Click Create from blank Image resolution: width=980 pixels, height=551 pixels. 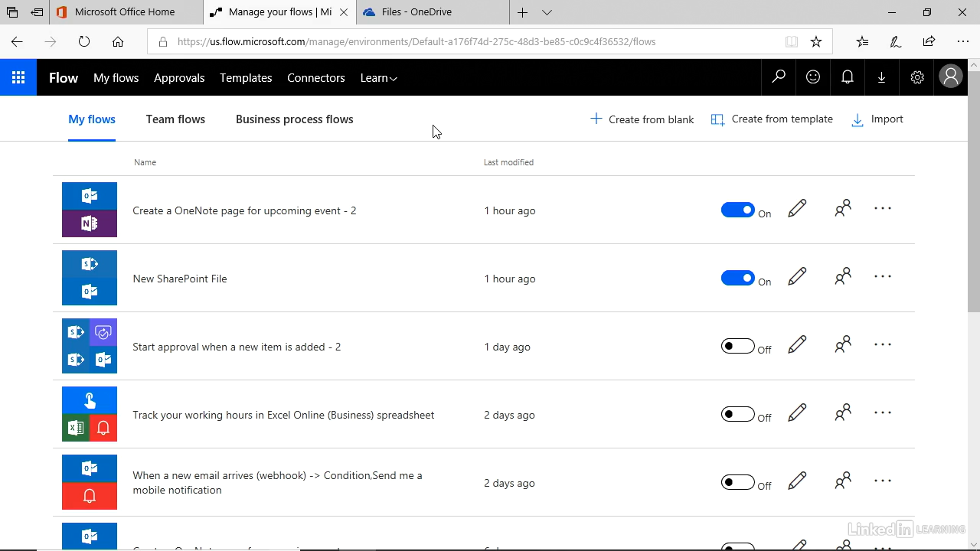click(x=642, y=119)
